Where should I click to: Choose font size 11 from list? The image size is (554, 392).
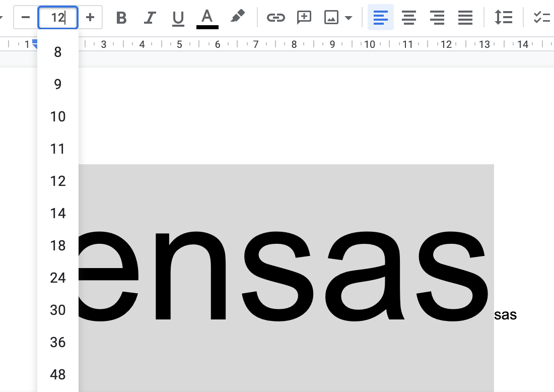57,149
